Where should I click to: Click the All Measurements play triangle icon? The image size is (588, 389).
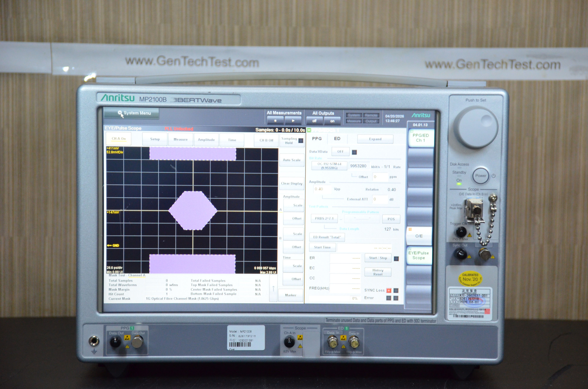coord(293,121)
